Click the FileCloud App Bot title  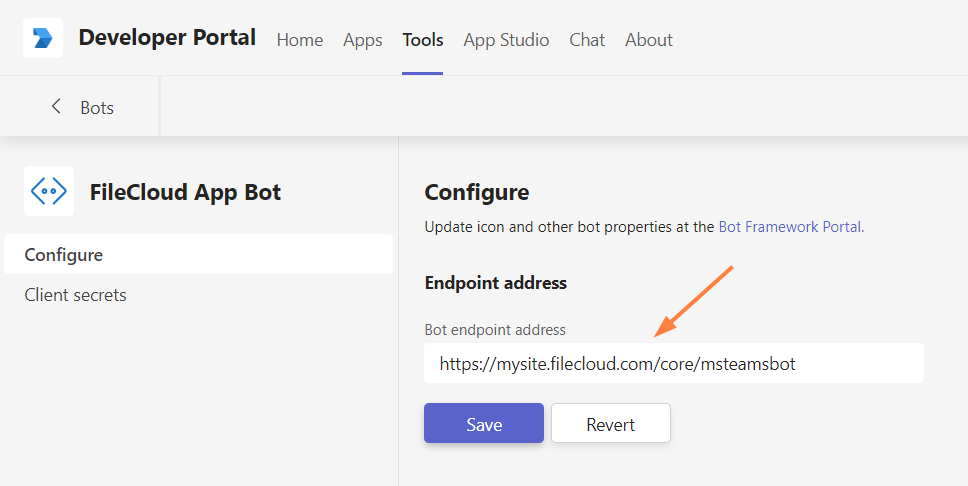(185, 191)
